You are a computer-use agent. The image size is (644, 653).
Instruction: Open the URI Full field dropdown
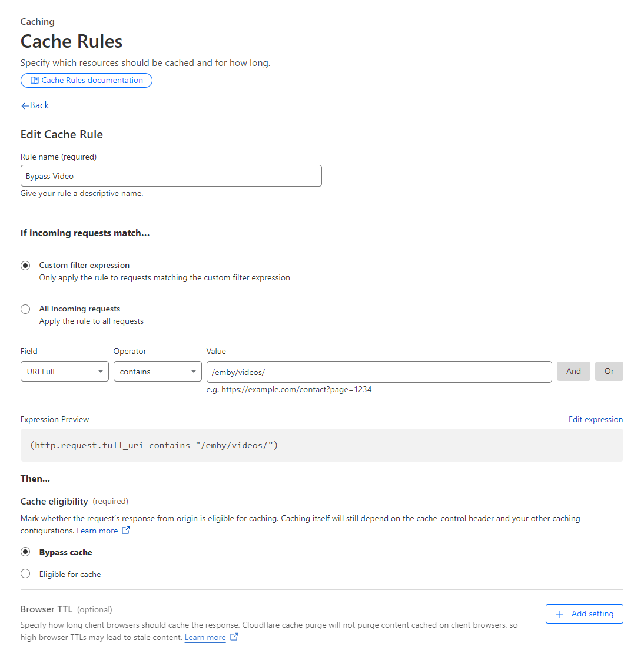65,372
